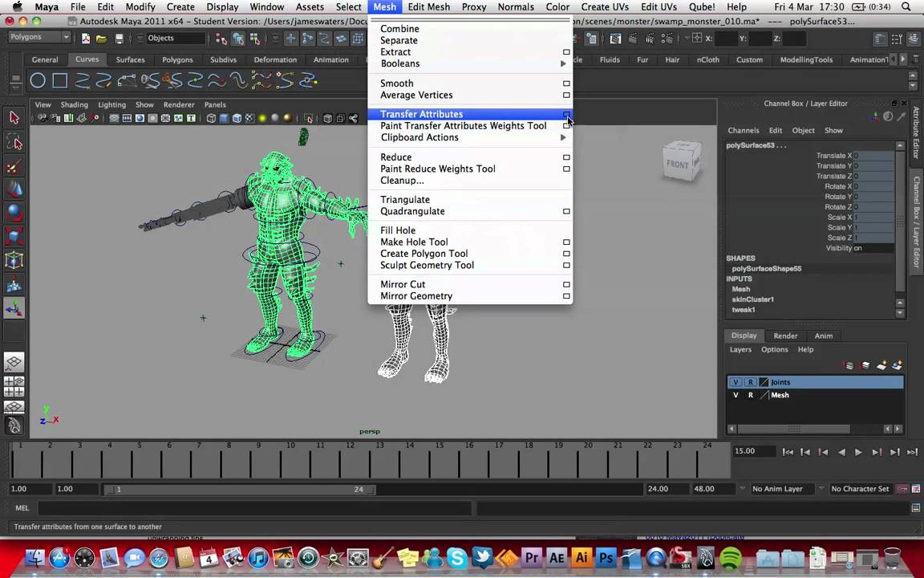924x578 pixels.
Task: Click the Save Scene disk icon
Action: [119, 39]
